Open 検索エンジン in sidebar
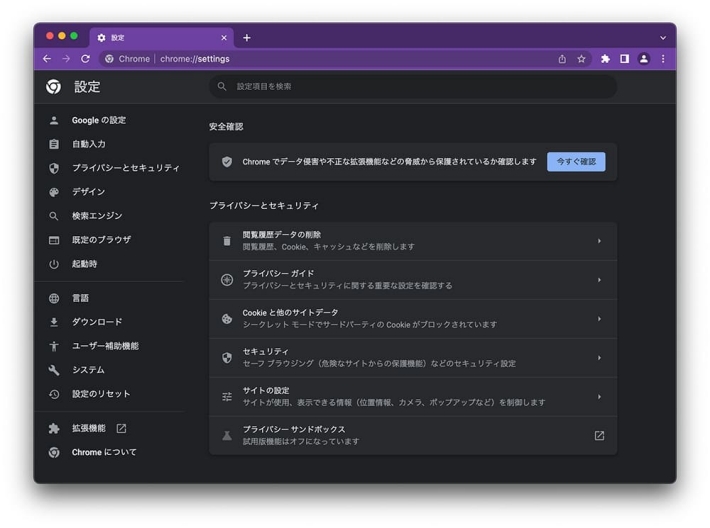 tap(97, 216)
